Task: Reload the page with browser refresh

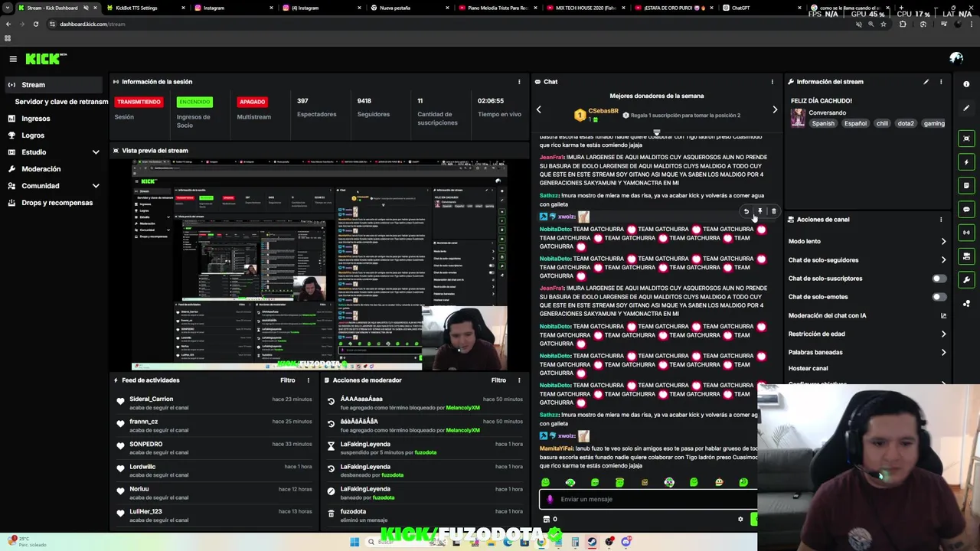Action: pyautogui.click(x=35, y=24)
